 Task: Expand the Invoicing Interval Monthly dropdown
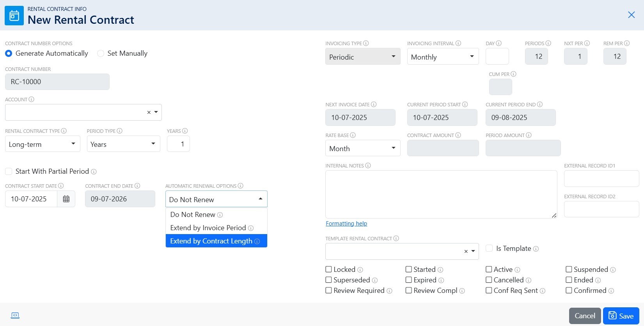[x=443, y=57]
